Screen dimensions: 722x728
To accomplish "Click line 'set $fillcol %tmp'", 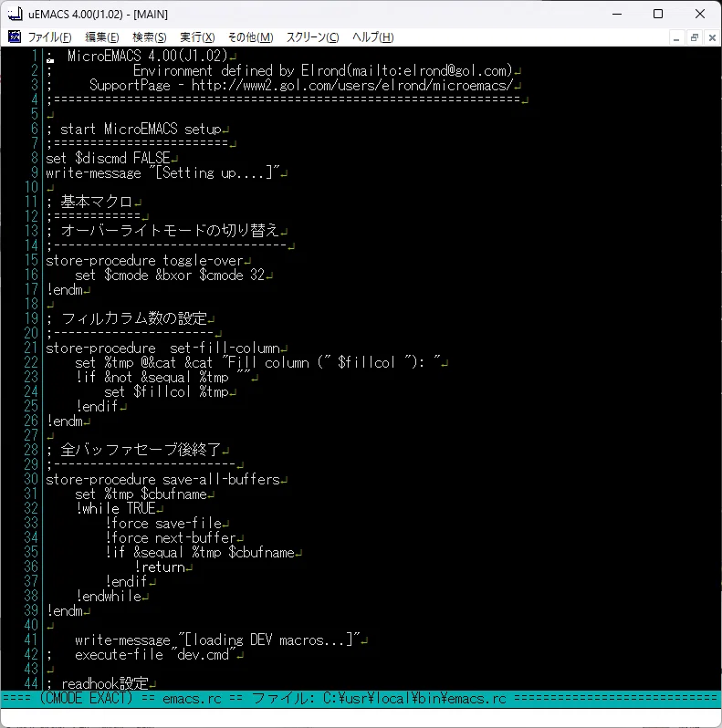I will pyautogui.click(x=166, y=392).
